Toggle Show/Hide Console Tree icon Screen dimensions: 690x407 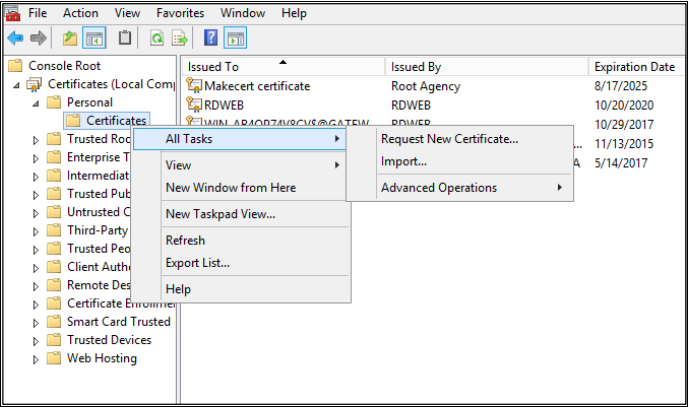(x=94, y=38)
